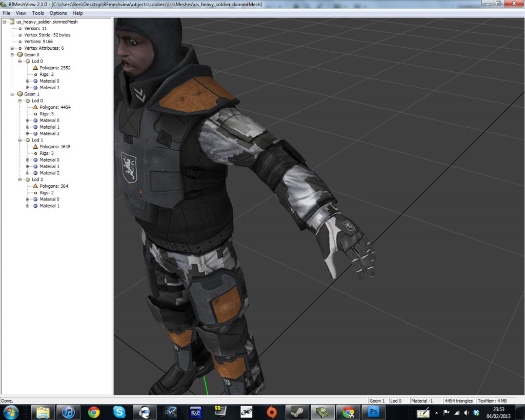Screen dimensions: 525x420
Task: Click the Geom 0 cube icon
Action: tap(20, 54)
